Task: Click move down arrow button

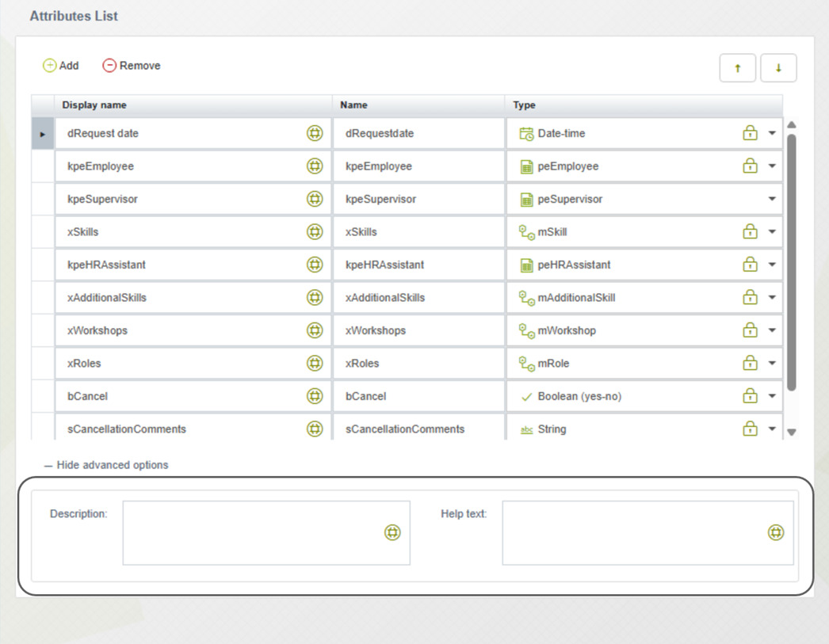Action: click(778, 68)
